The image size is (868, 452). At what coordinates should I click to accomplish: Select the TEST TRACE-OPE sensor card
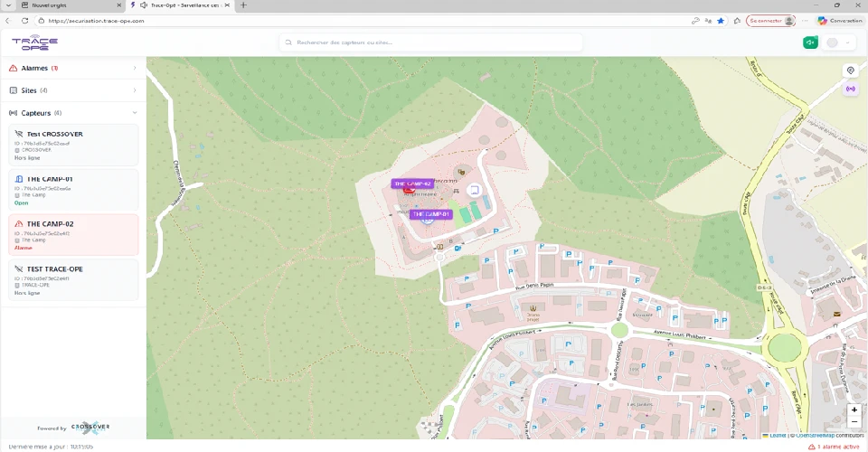point(73,280)
